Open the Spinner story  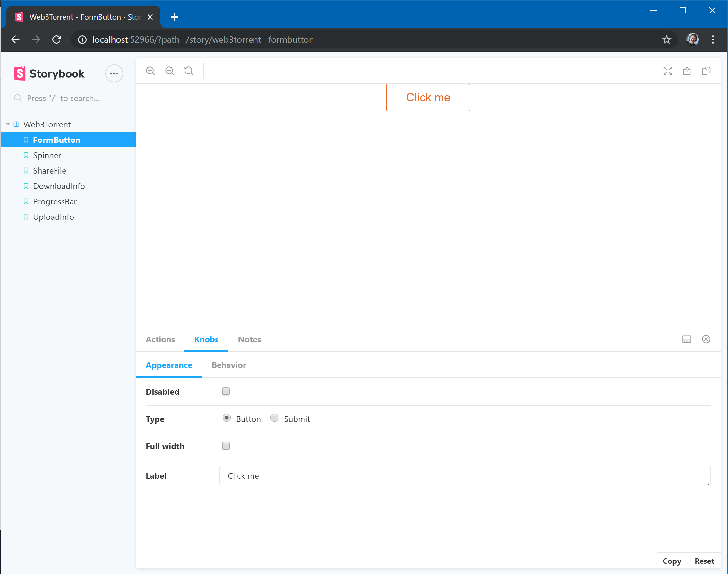pos(47,155)
